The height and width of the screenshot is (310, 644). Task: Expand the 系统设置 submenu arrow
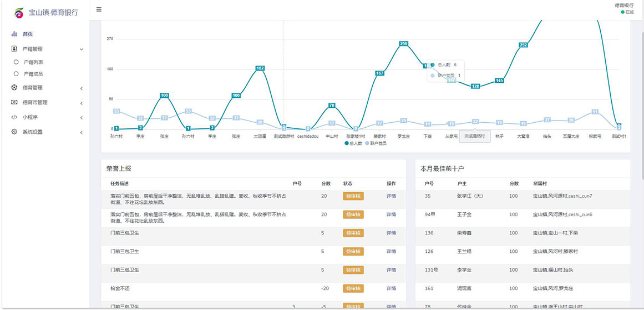[82, 133]
